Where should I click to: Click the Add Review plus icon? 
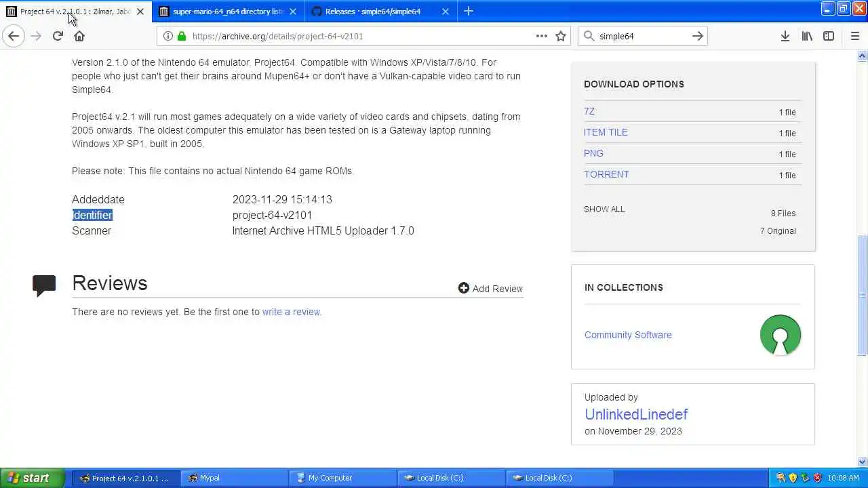[463, 288]
